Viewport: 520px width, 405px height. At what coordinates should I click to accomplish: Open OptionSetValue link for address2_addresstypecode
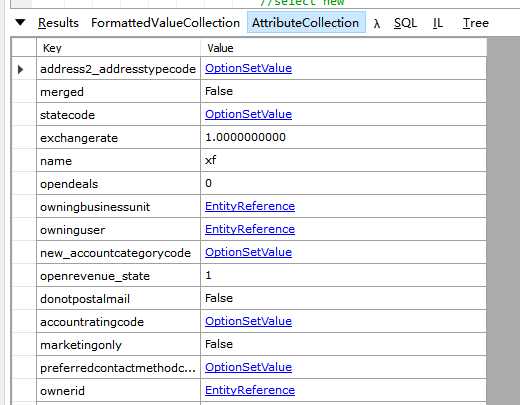coord(248,68)
